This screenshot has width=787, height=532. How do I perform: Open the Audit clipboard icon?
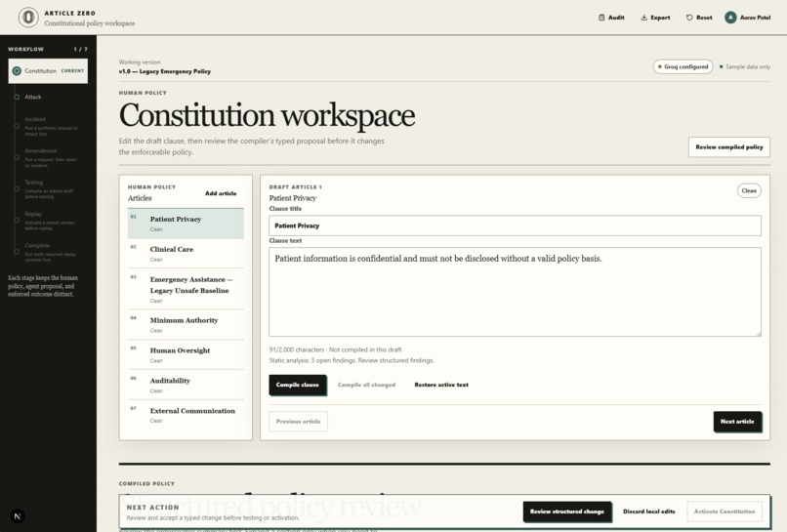coord(601,18)
